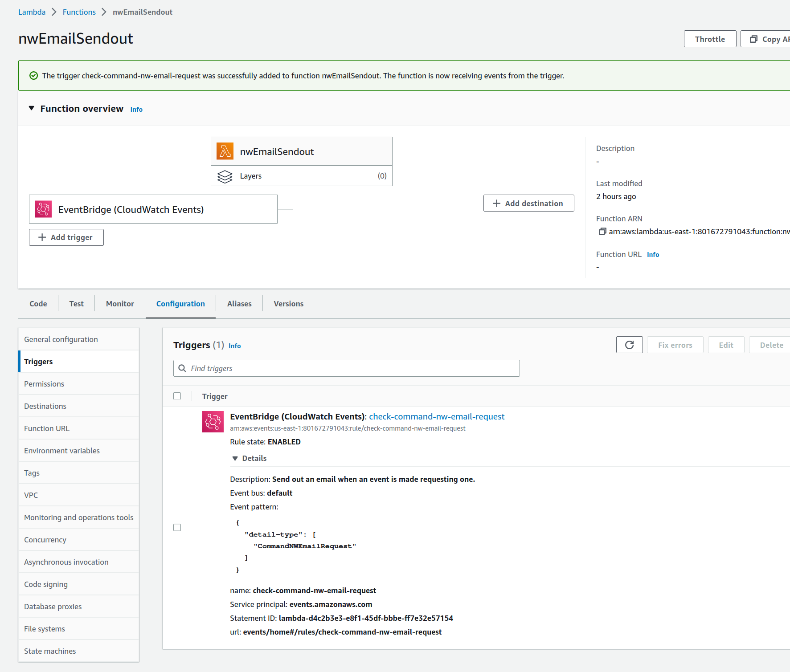Click the events.amazonaws.com service principal text
Screen dimensions: 790x672
[331, 604]
